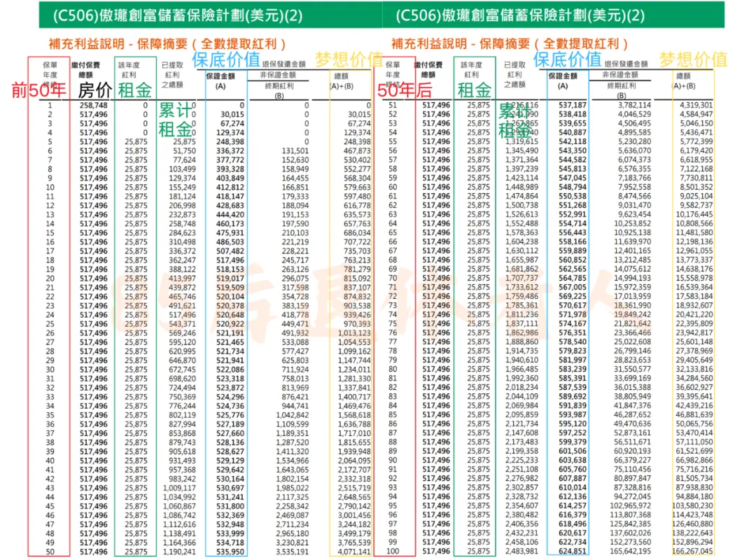Click terminal bonus 3,782,114
The width and height of the screenshot is (756, 560).
pyautogui.click(x=634, y=105)
